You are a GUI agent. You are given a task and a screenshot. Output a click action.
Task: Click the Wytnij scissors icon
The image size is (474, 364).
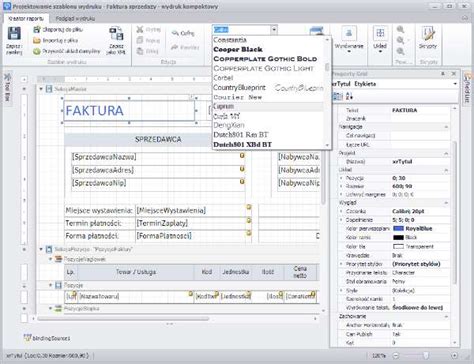pos(140,30)
